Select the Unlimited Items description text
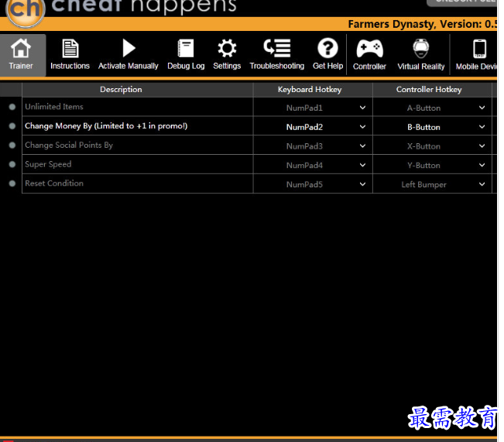Image resolution: width=504 pixels, height=442 pixels. [x=54, y=107]
